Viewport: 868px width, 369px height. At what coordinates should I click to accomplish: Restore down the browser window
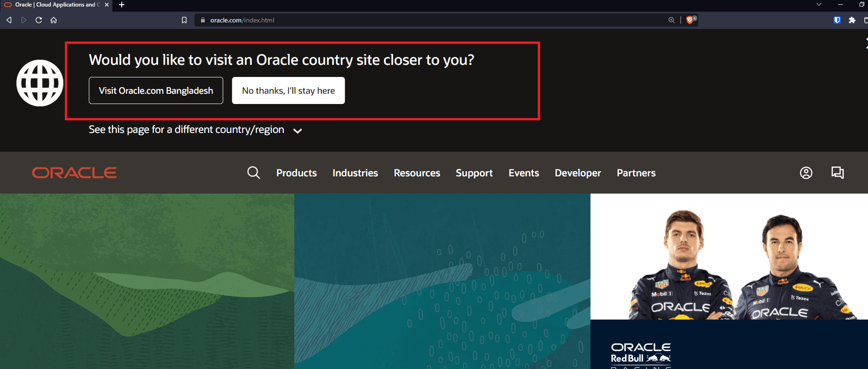[x=862, y=4]
